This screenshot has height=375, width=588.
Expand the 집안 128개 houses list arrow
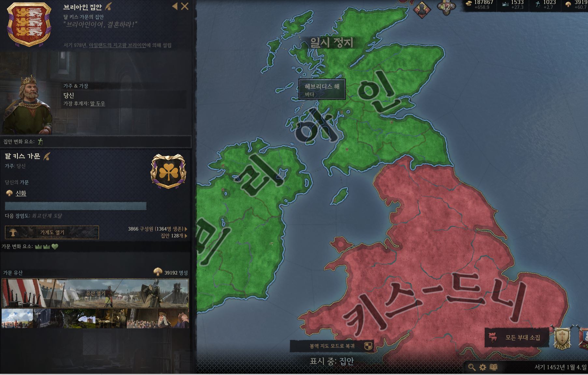pyautogui.click(x=186, y=236)
